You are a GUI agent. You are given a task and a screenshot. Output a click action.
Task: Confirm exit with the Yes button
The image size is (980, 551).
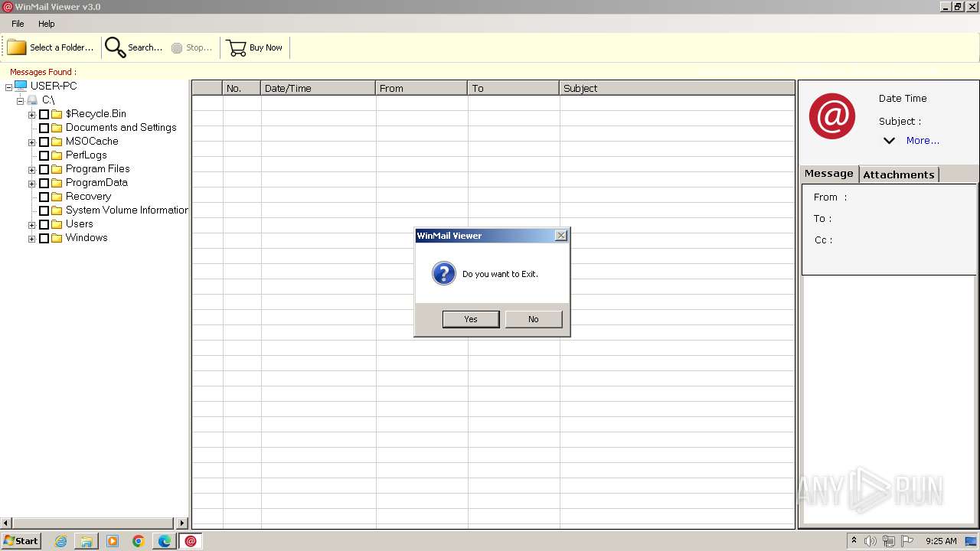pyautogui.click(x=471, y=319)
